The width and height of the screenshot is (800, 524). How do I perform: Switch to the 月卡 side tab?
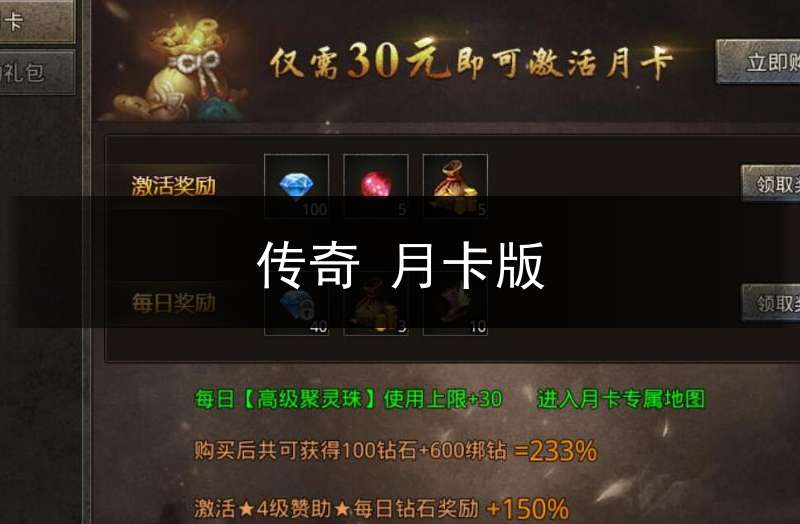coord(37,21)
